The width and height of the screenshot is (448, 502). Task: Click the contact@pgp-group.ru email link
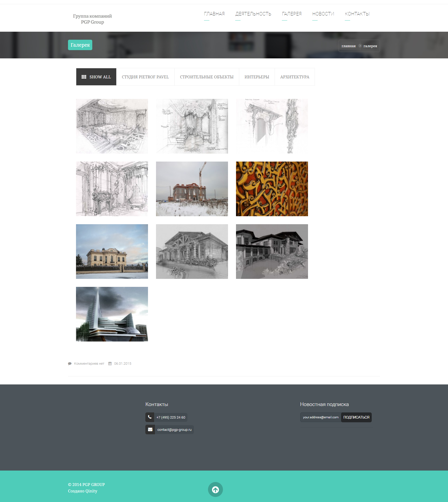(174, 430)
